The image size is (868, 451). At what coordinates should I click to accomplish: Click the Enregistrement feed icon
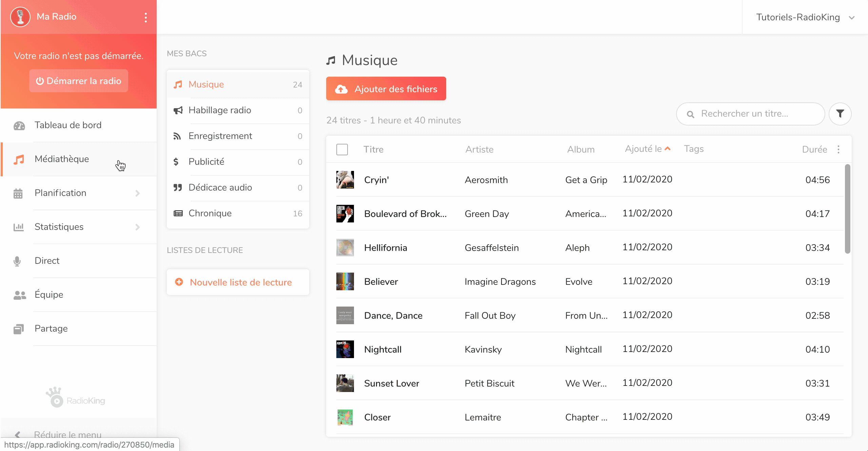[177, 136]
